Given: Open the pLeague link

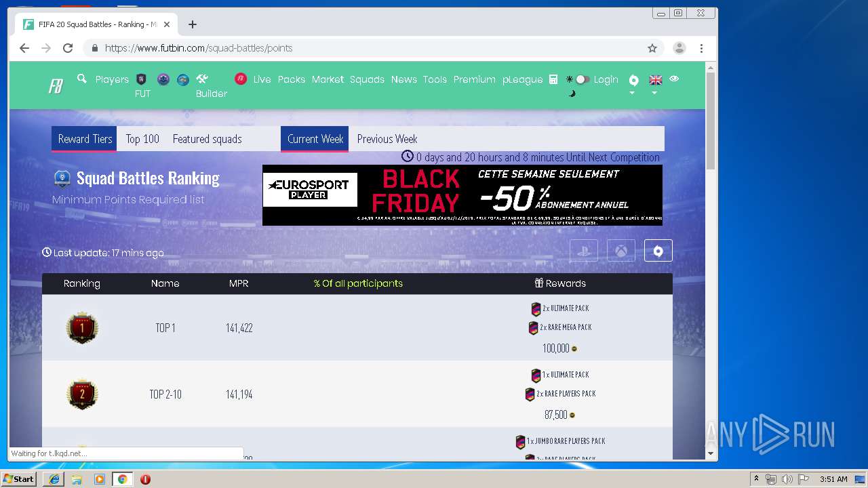Looking at the screenshot, I should click(x=522, y=79).
